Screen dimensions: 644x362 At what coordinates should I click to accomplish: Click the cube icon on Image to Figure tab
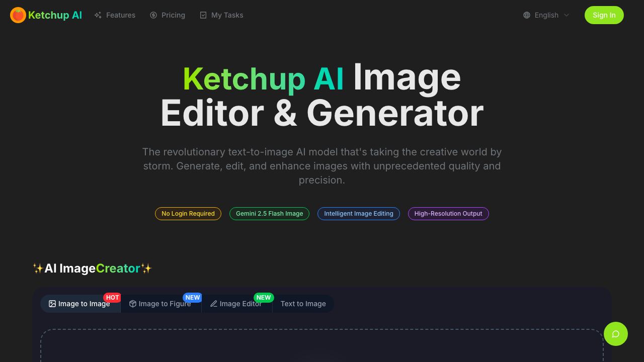click(x=133, y=304)
